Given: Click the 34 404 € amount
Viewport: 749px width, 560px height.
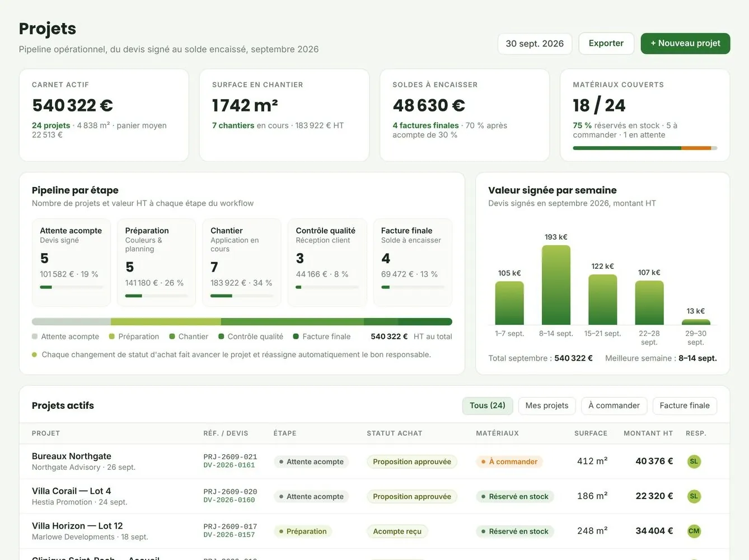Looking at the screenshot, I should pos(654,531).
